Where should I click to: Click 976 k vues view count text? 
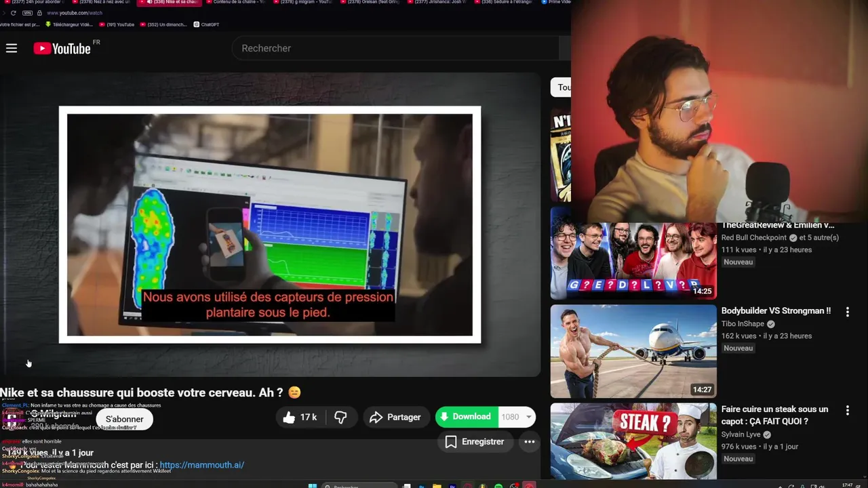click(739, 447)
